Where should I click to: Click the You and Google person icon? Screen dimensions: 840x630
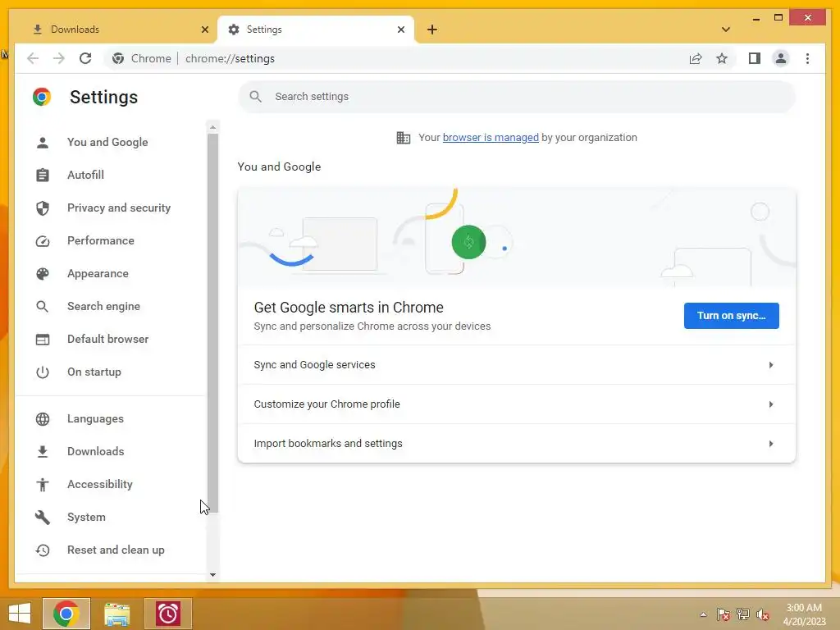[43, 143]
